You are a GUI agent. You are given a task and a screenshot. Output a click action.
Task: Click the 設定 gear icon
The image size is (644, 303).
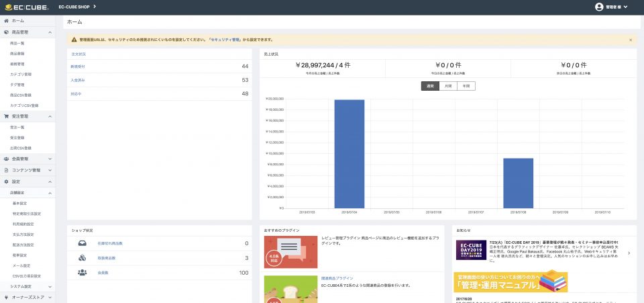(6, 181)
